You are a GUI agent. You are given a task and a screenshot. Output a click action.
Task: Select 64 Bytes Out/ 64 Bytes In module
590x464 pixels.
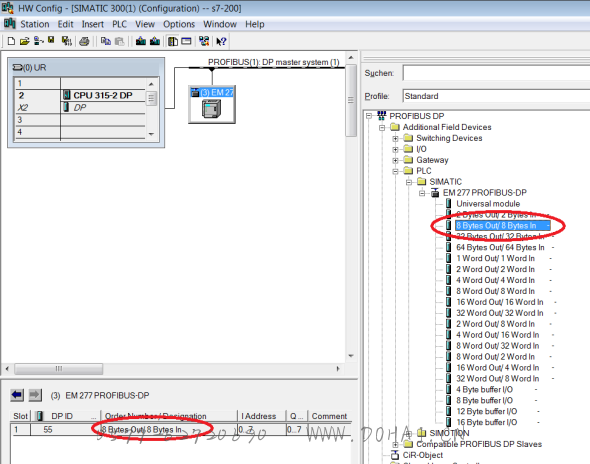[x=500, y=247]
